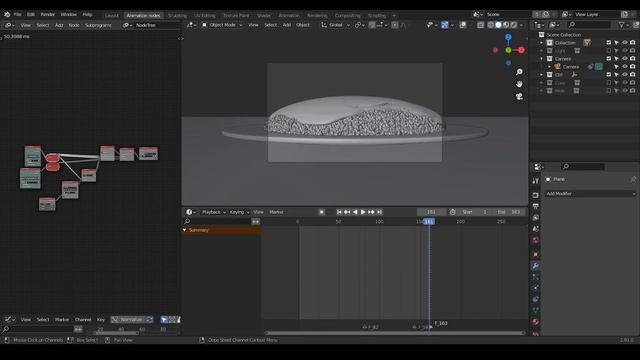Screen dimensions: 640x360
Task: Switch to the Layout workspace tab
Action: (x=111, y=16)
